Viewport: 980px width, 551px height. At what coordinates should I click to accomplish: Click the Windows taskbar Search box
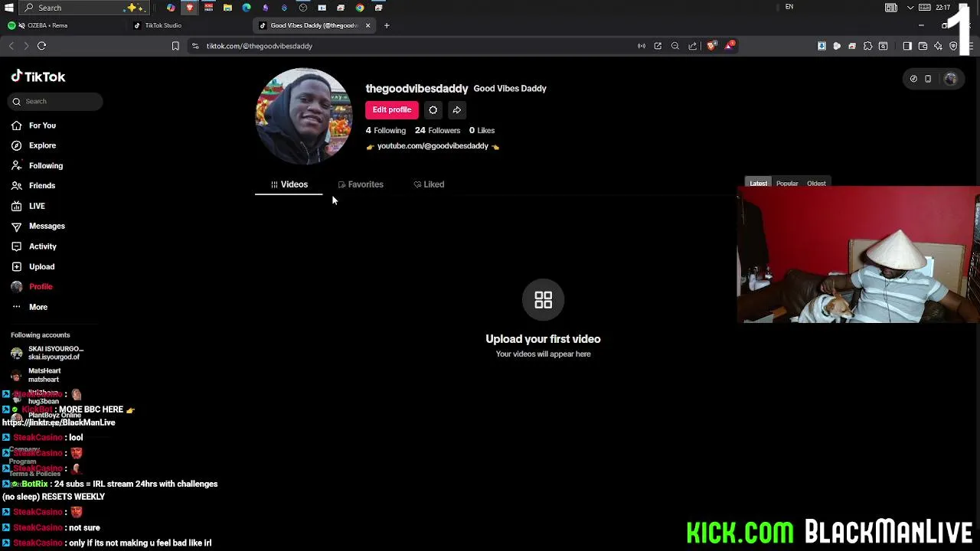pos(83,8)
